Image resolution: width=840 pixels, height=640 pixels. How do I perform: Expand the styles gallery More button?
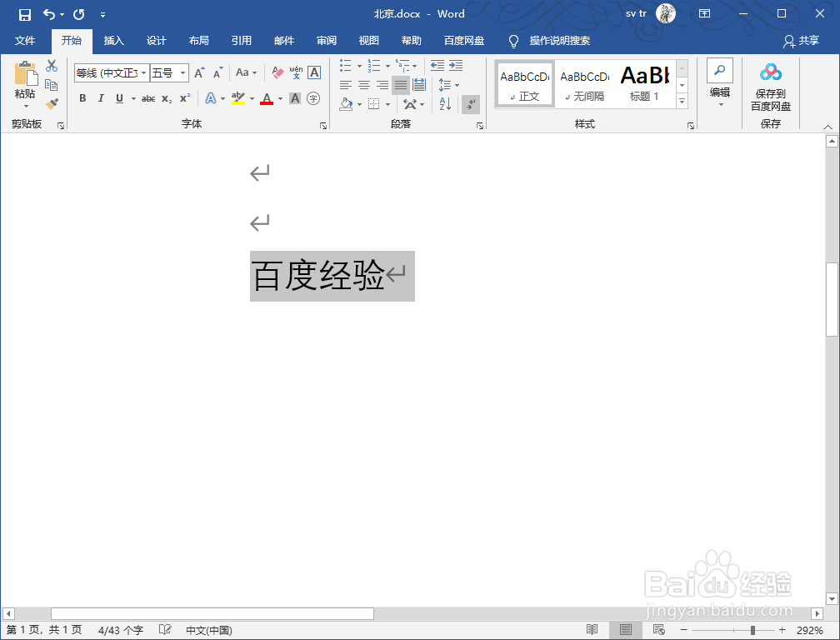point(682,101)
